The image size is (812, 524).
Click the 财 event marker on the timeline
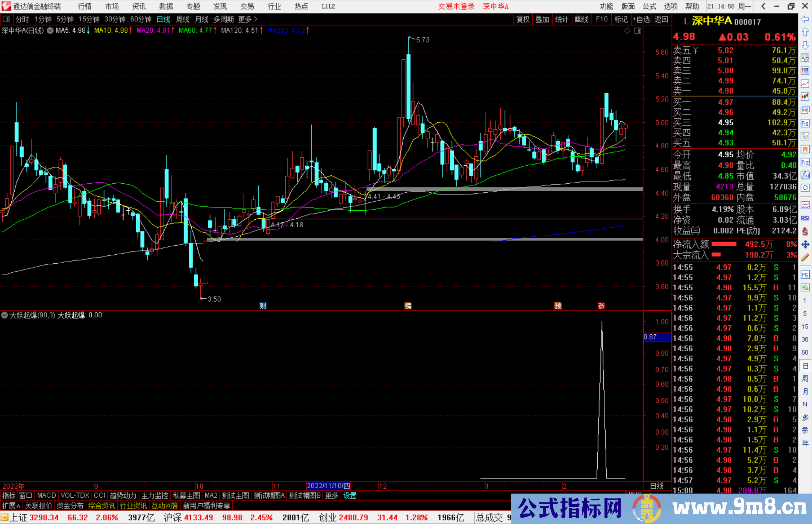click(x=263, y=306)
